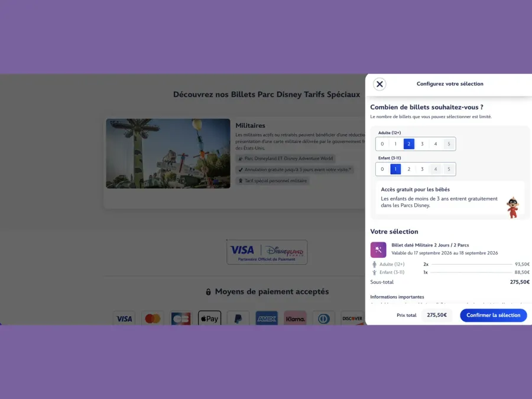Image resolution: width=532 pixels, height=399 pixels.
Task: Click the Militaires card heading
Action: click(x=251, y=125)
